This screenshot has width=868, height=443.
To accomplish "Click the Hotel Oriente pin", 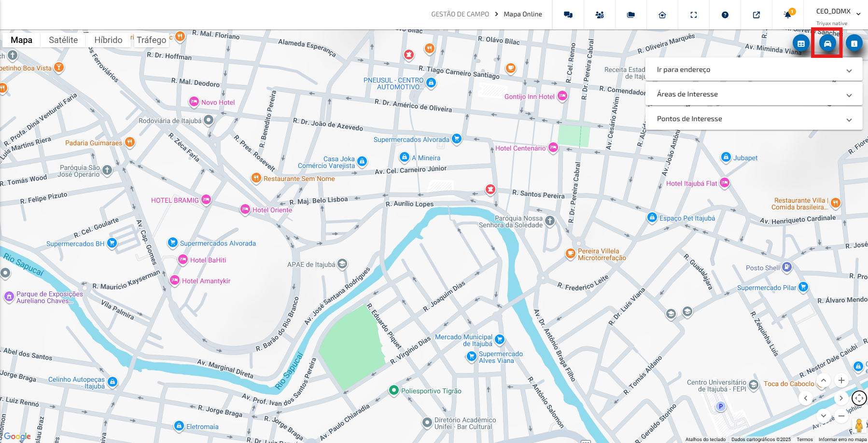I will click(245, 209).
